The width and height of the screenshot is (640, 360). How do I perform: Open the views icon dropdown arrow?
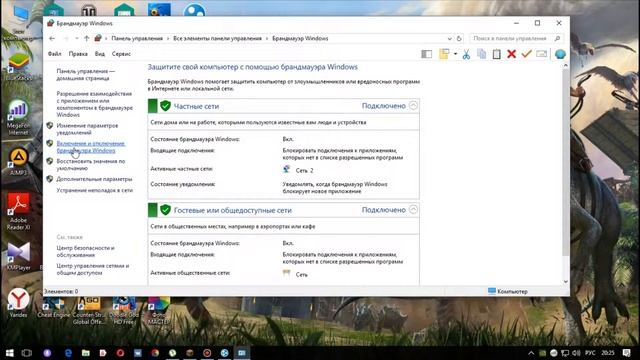click(455, 54)
